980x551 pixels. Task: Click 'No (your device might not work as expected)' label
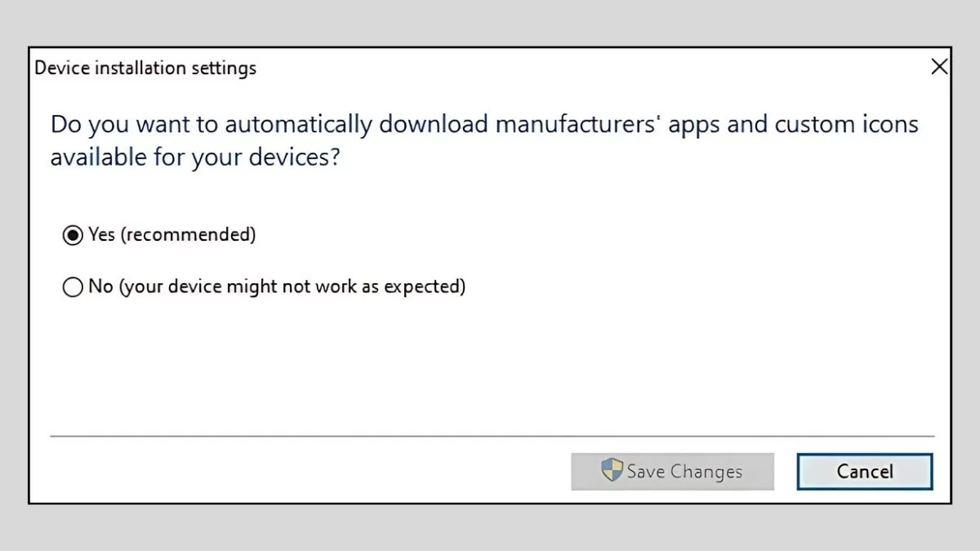coord(277,287)
